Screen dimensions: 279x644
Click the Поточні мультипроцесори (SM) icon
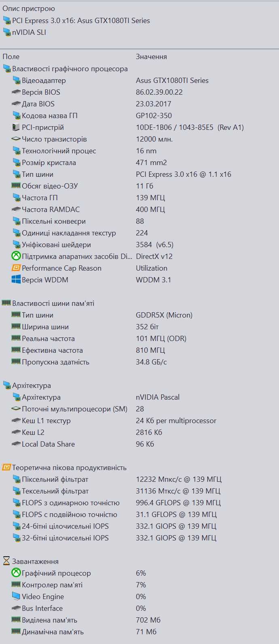(x=16, y=409)
